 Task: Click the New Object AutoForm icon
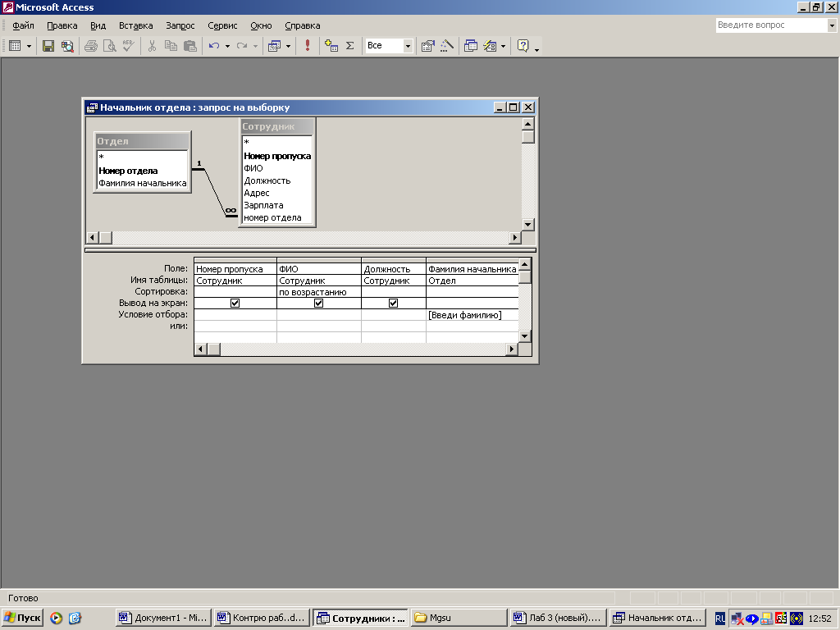490,46
